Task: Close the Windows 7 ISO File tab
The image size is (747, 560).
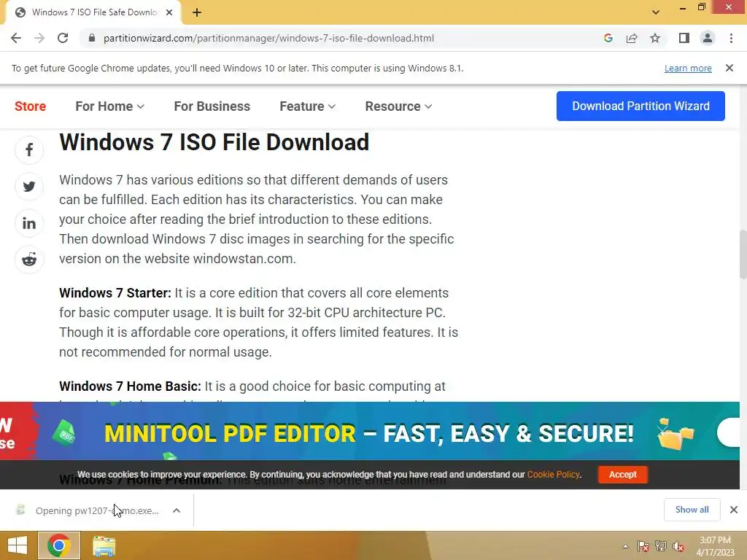Action: (x=169, y=12)
